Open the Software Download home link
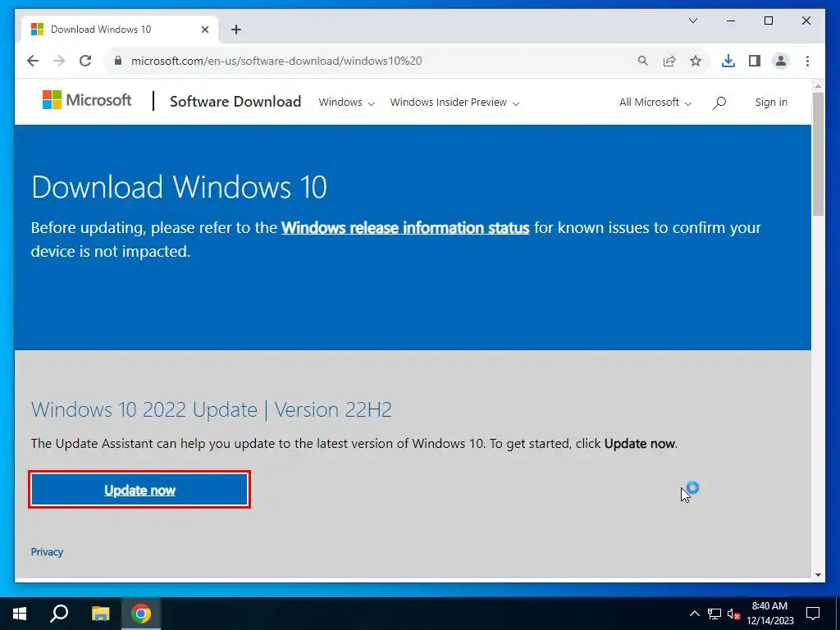The image size is (840, 630). pyautogui.click(x=235, y=101)
